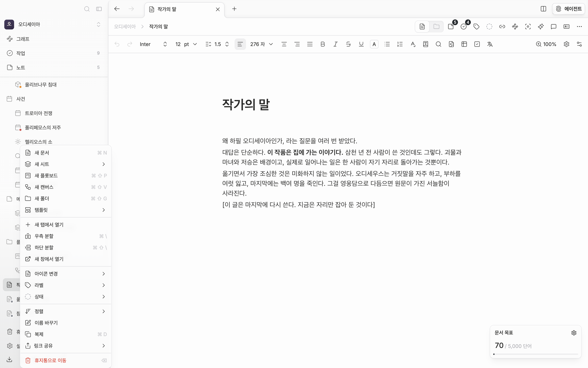The height and width of the screenshot is (368, 588).
Task: Click the document goal progress bar
Action: 536,354
